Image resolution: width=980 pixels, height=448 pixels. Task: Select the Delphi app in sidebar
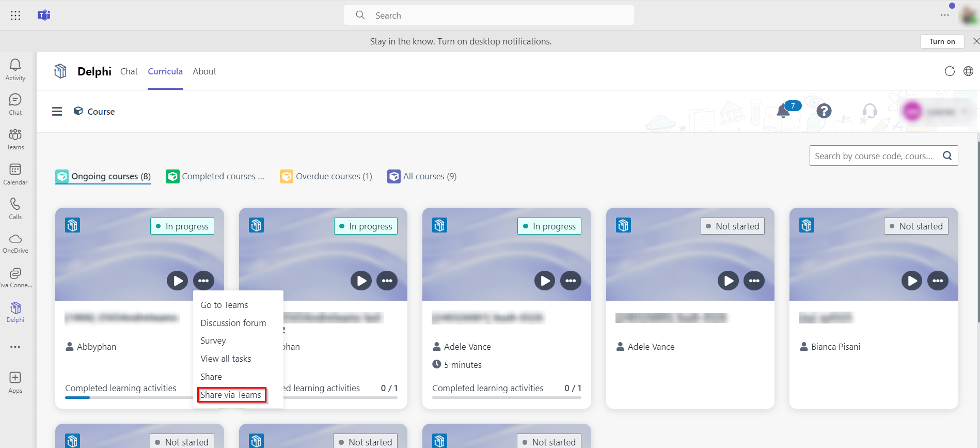15,313
